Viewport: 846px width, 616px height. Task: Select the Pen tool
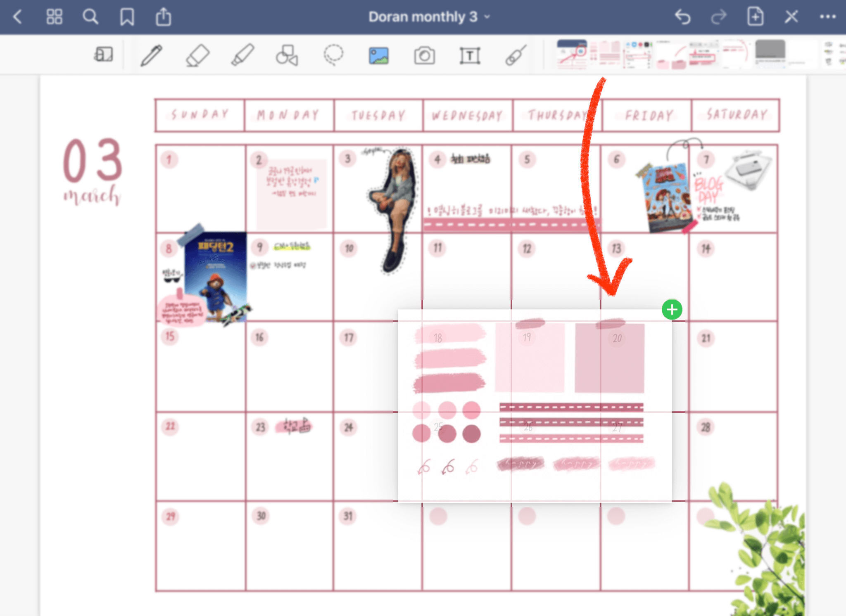tap(151, 55)
